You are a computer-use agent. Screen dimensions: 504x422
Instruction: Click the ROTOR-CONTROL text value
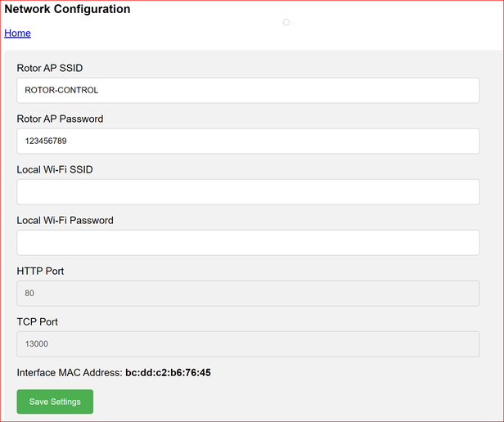pyautogui.click(x=61, y=90)
